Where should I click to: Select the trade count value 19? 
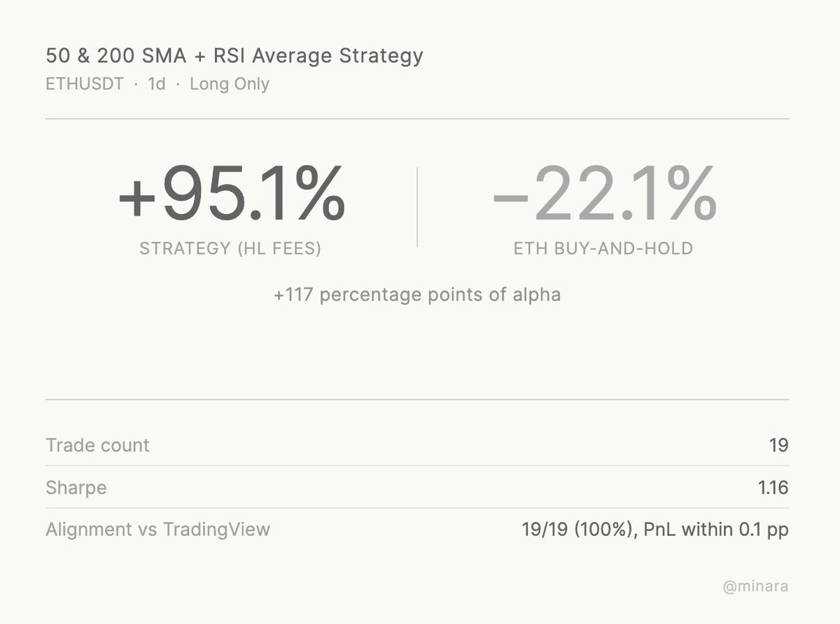tap(778, 446)
